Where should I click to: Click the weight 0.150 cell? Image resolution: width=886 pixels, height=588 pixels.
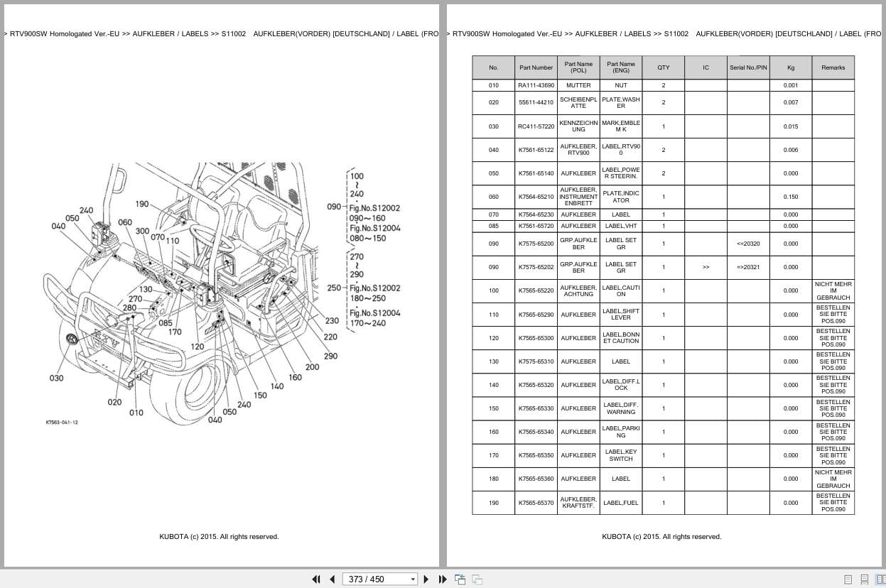point(791,197)
